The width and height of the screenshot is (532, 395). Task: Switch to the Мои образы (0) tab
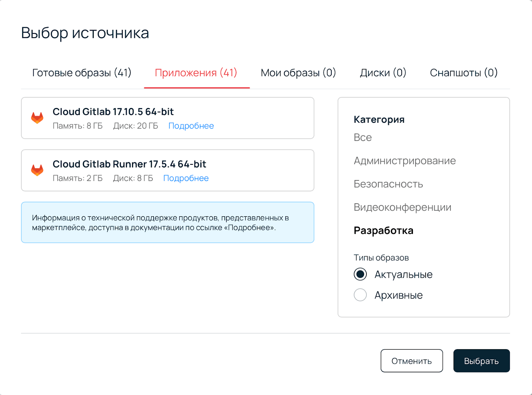[298, 73]
